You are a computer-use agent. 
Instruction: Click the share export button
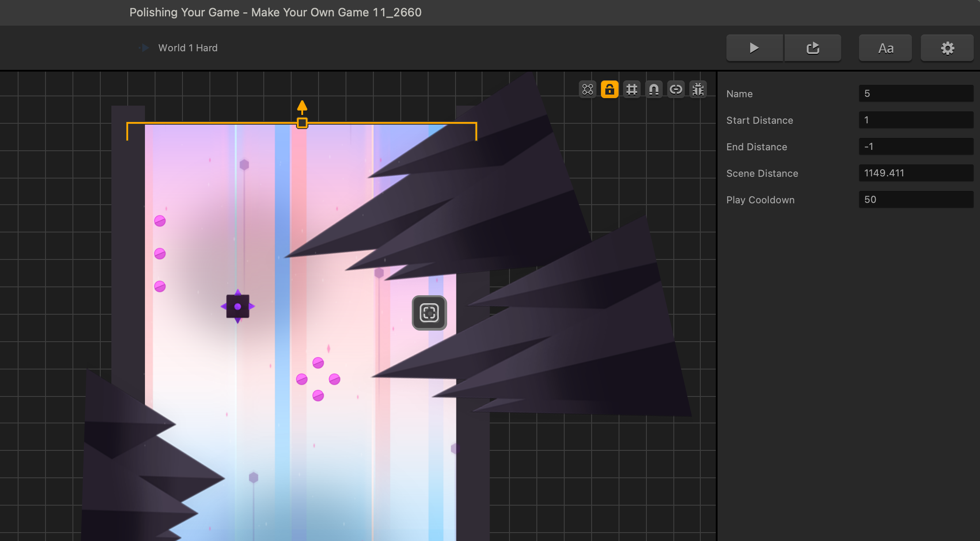coord(813,48)
